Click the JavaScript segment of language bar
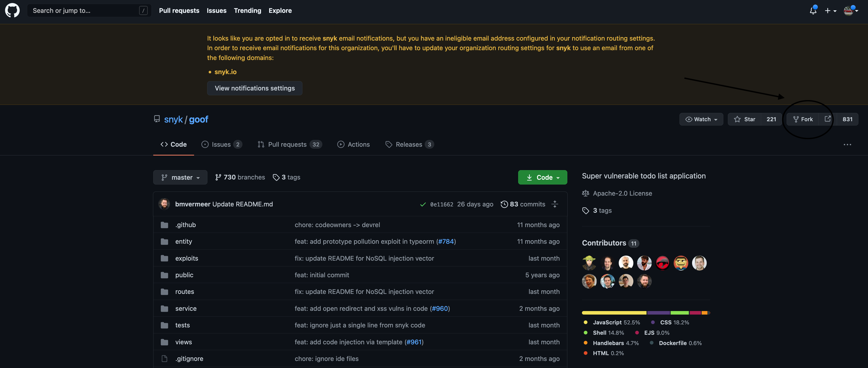Image resolution: width=868 pixels, height=368 pixels. pos(614,313)
